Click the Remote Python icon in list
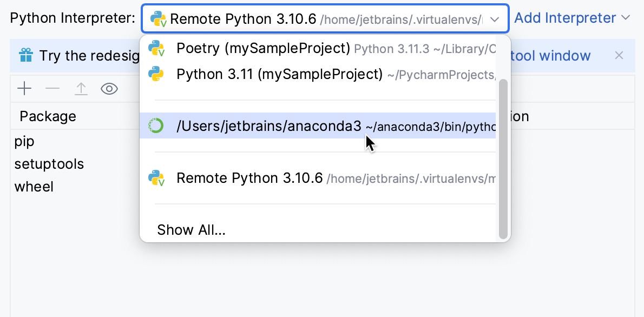Viewport: 644px width, 317px height. (x=156, y=178)
